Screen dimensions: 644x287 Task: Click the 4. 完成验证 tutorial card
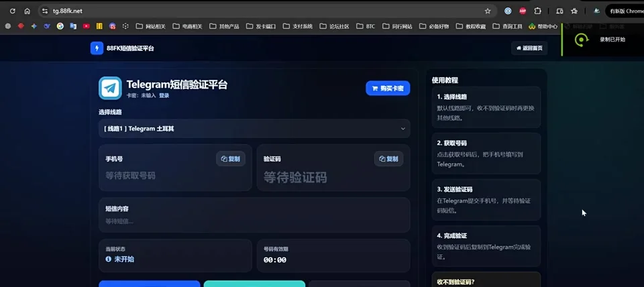[486, 246]
